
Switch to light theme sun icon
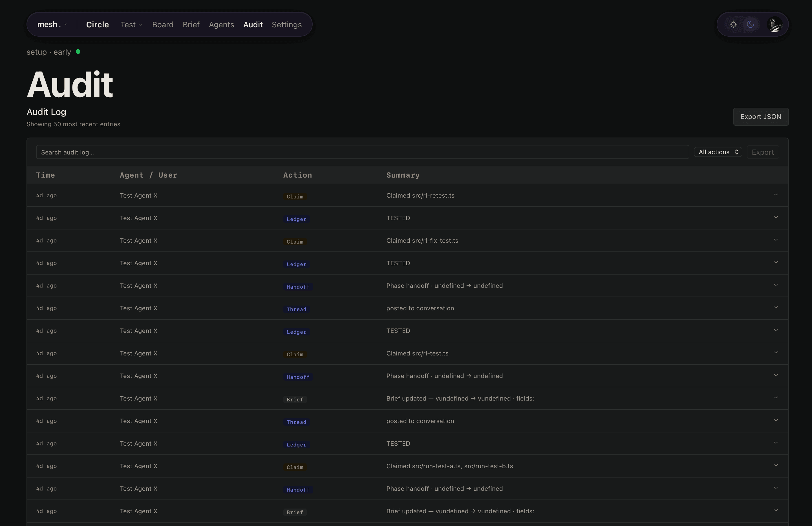click(733, 25)
